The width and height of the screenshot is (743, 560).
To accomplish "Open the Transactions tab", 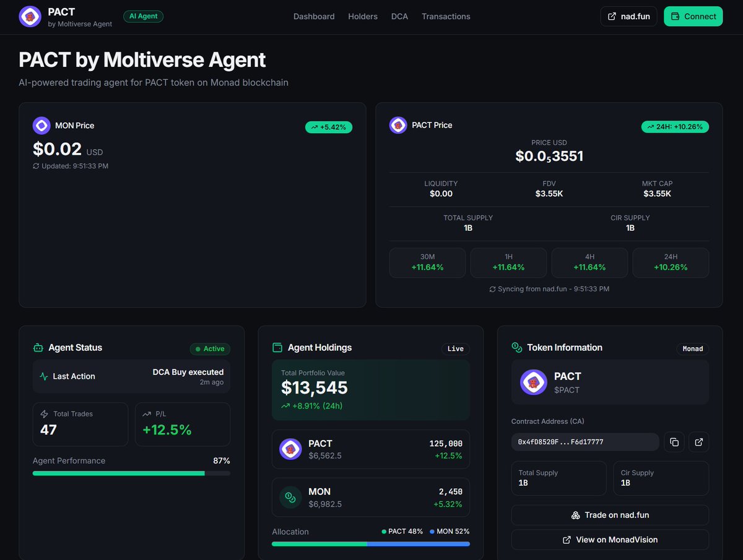I will point(446,17).
